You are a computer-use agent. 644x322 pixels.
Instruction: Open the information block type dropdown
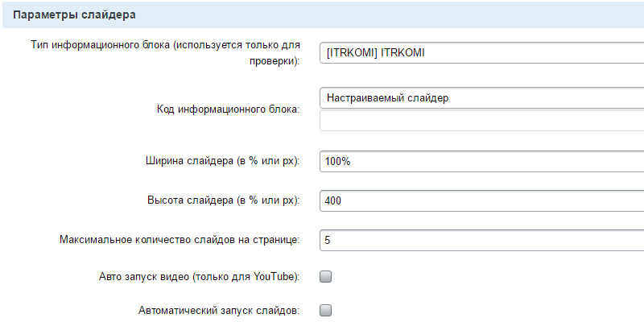[481, 53]
